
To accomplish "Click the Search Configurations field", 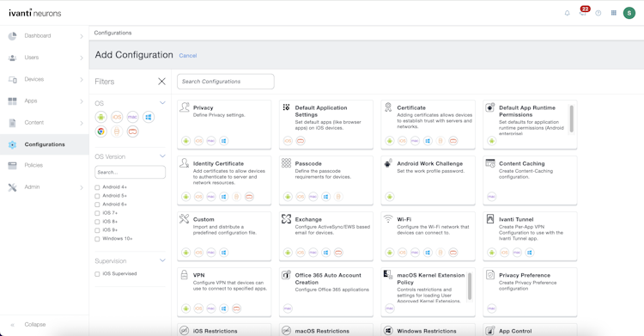I will (226, 82).
